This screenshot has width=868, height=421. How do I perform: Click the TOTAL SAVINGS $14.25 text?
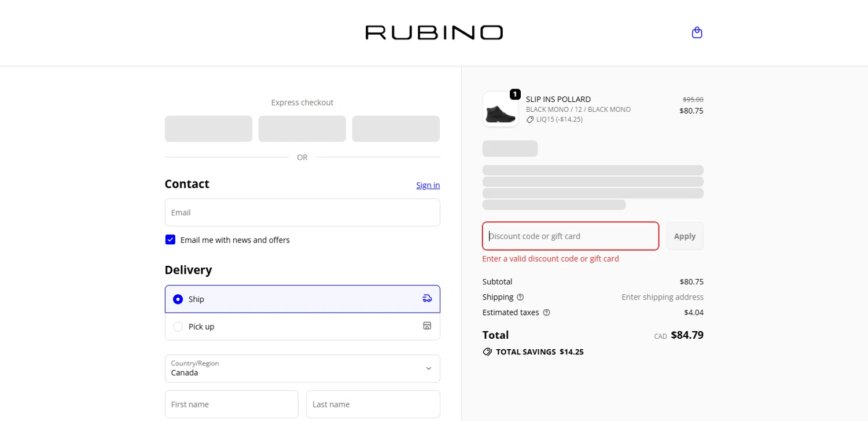click(x=539, y=352)
